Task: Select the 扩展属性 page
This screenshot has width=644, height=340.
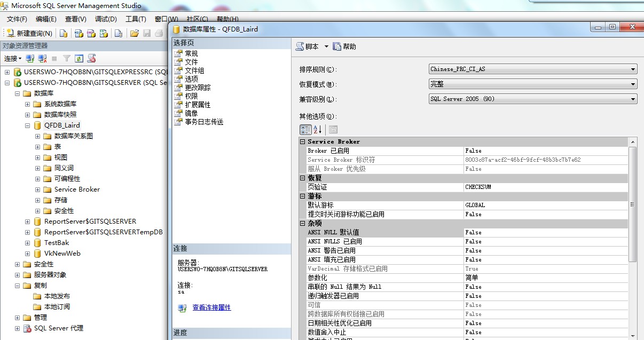Action: pos(198,105)
